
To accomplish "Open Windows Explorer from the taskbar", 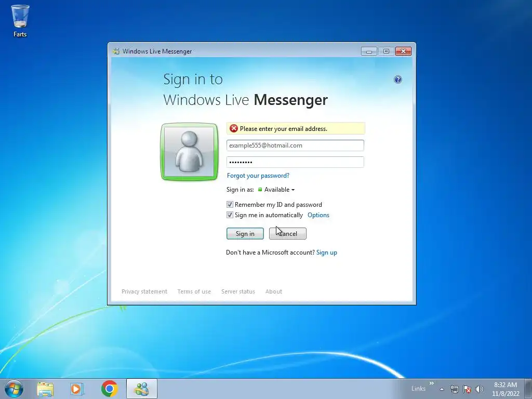I will point(45,389).
